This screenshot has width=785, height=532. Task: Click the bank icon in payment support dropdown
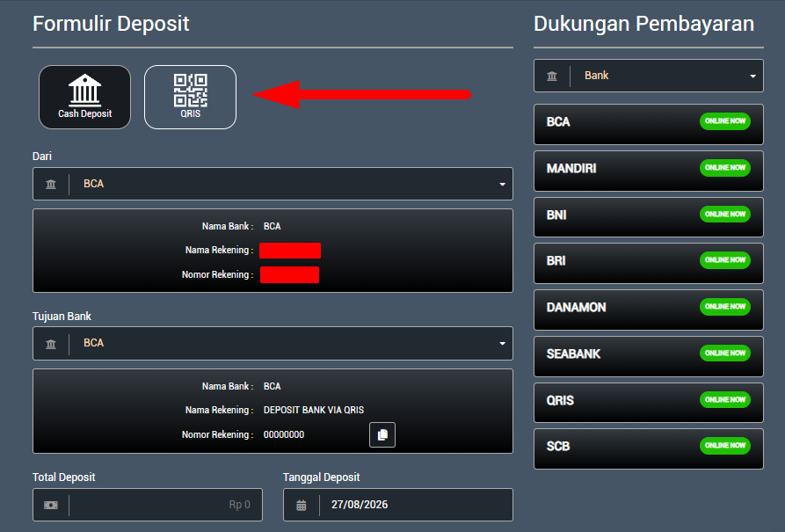(x=552, y=77)
